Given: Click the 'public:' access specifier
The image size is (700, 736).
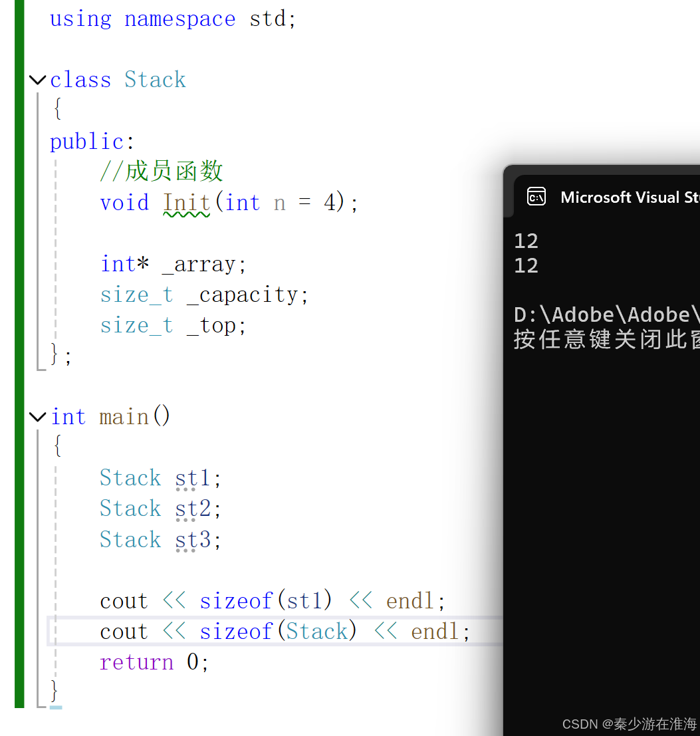Looking at the screenshot, I should [x=92, y=142].
